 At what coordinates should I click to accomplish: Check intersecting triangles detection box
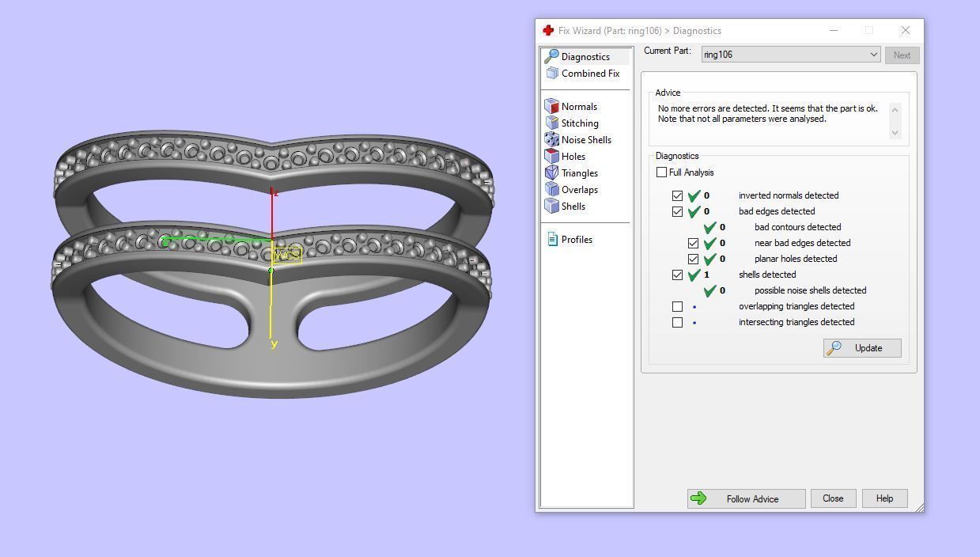click(x=677, y=322)
